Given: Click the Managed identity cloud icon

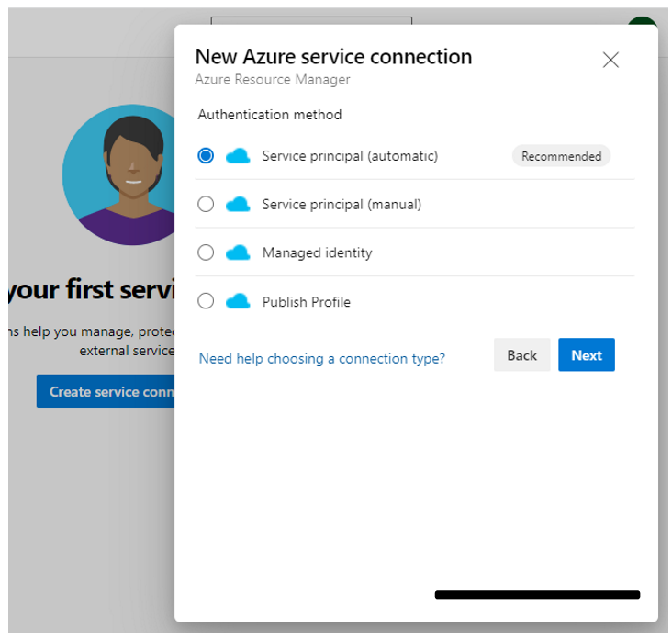Looking at the screenshot, I should (238, 252).
